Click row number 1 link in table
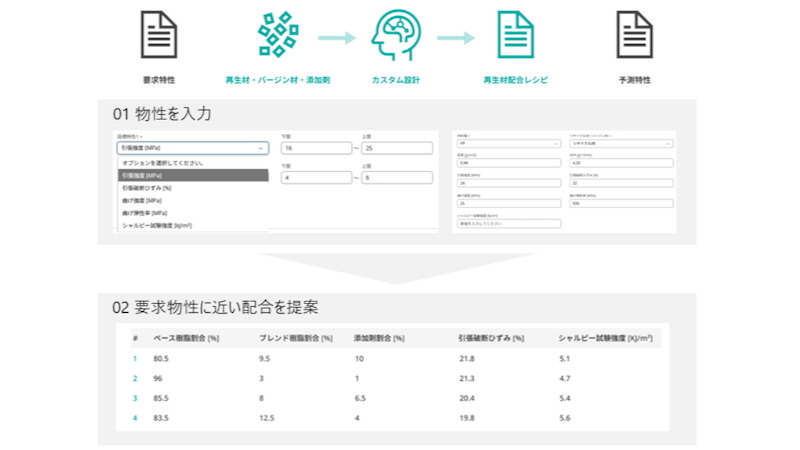Viewport: 800px width, 450px height. coord(134,357)
